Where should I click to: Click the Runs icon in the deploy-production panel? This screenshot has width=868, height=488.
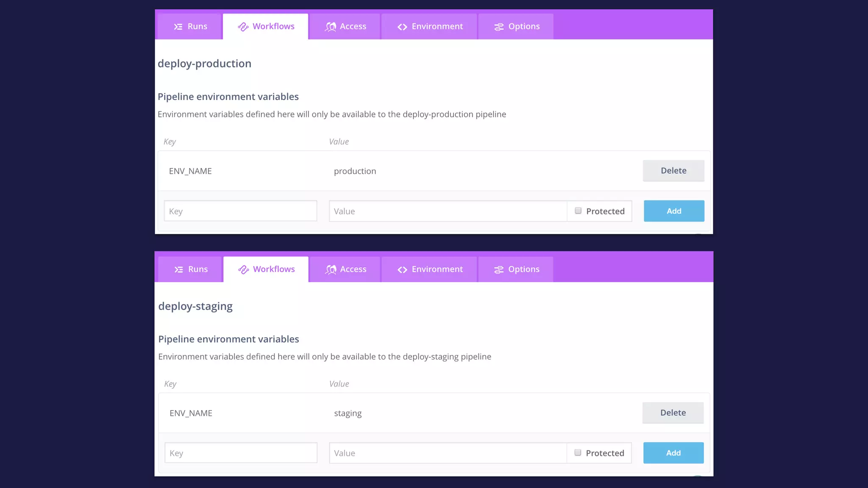tap(178, 27)
